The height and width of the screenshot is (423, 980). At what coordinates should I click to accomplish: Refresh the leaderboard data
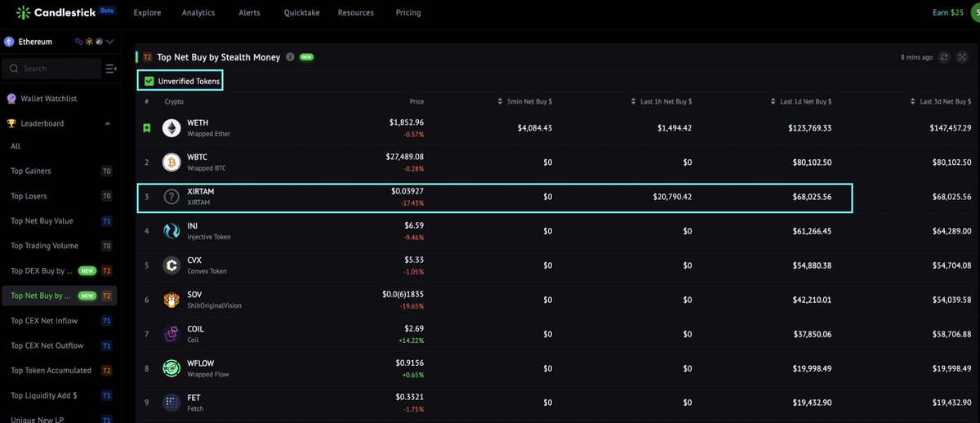click(x=945, y=57)
